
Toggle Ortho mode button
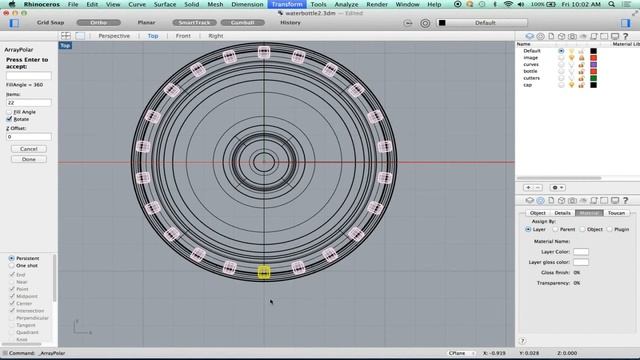tap(98, 23)
